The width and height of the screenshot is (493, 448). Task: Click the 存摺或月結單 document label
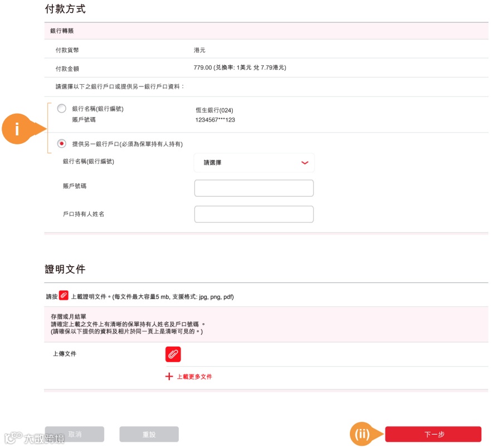point(69,316)
